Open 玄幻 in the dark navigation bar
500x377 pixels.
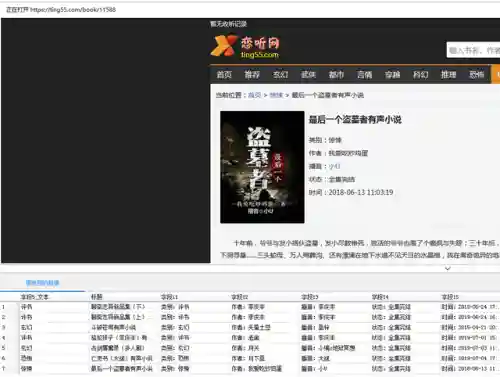point(280,75)
